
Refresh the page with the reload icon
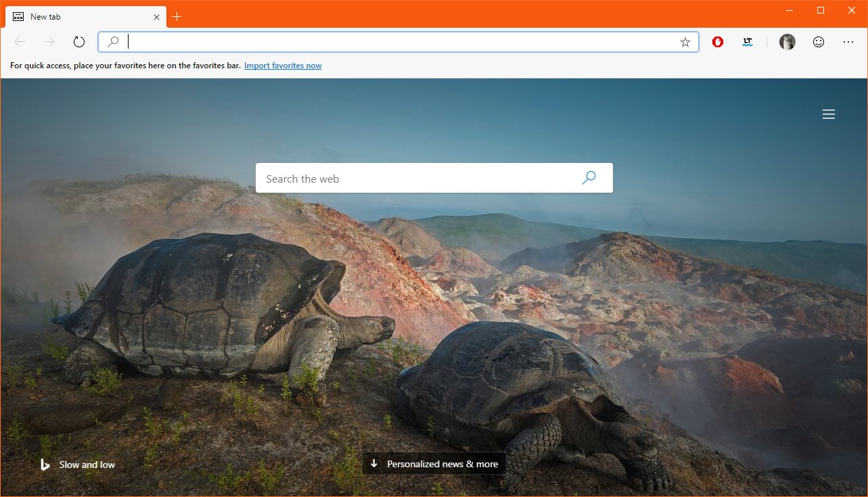(x=79, y=42)
